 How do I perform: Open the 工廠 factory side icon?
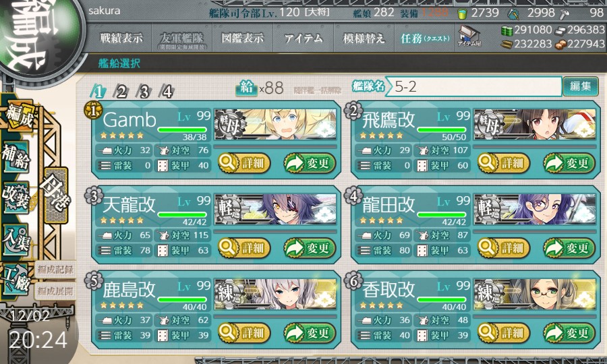(x=16, y=279)
